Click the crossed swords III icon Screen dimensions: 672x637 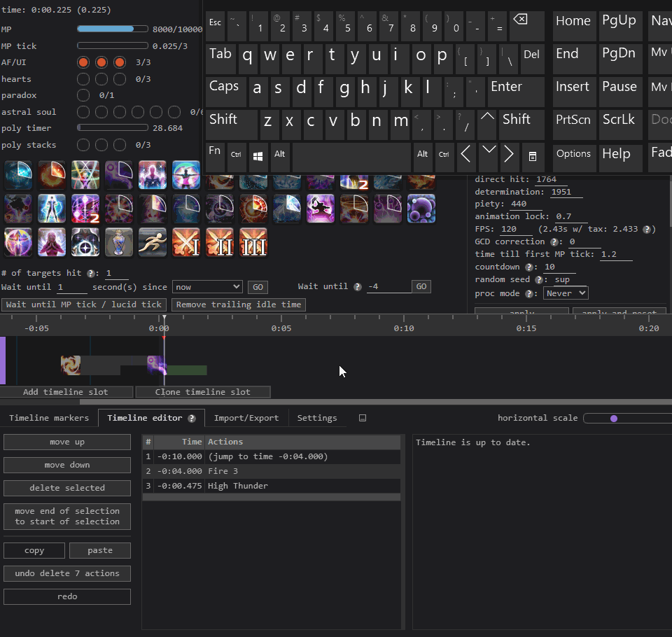(x=253, y=242)
